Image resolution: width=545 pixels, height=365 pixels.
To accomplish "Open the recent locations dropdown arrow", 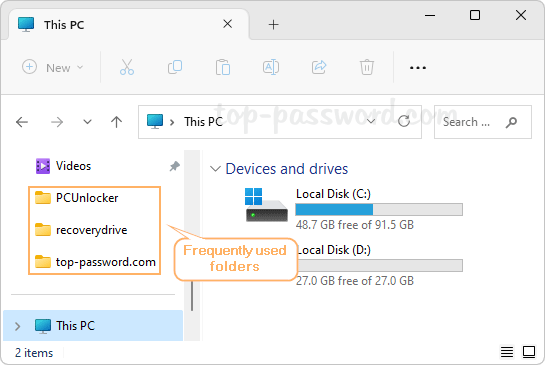I will pos(87,122).
